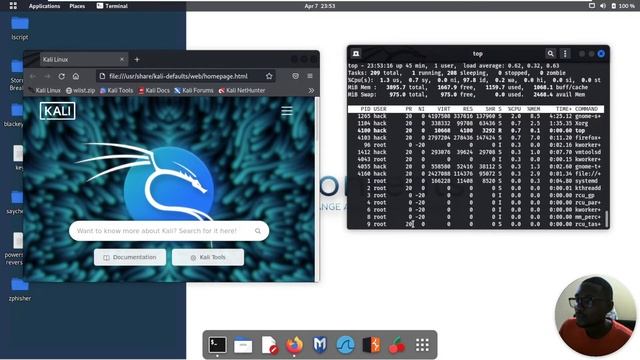The height and width of the screenshot is (360, 640).
Task: Select the zphisher desktop folder
Action: point(20,289)
